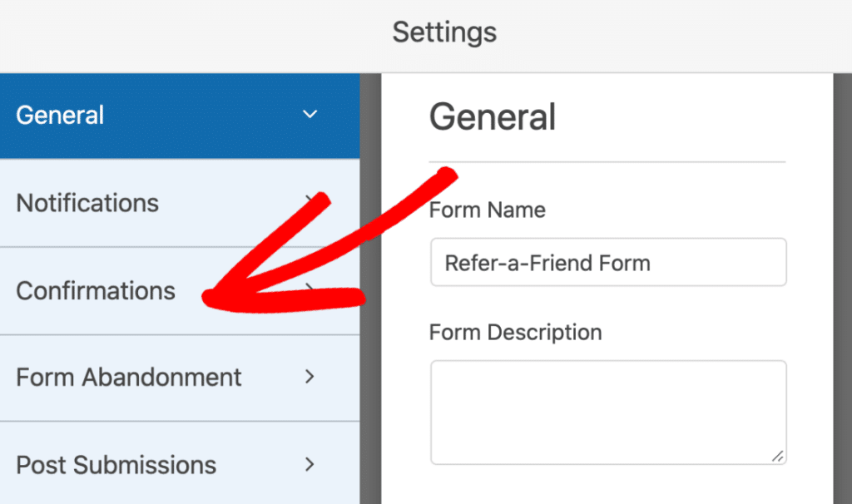Collapse the General section chevron
Screen dimensions: 852x504
pyautogui.click(x=310, y=115)
